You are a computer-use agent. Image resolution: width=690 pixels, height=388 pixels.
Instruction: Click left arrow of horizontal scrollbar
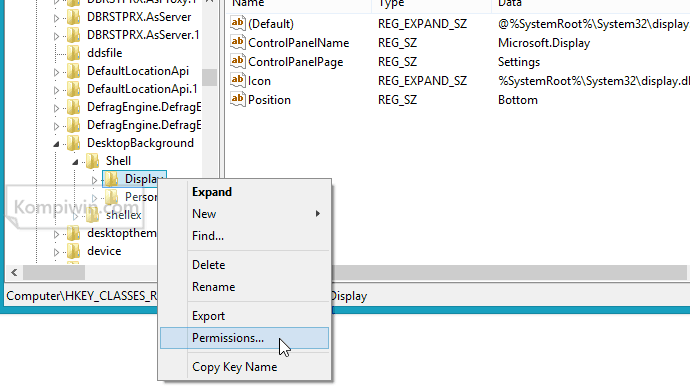(14, 272)
